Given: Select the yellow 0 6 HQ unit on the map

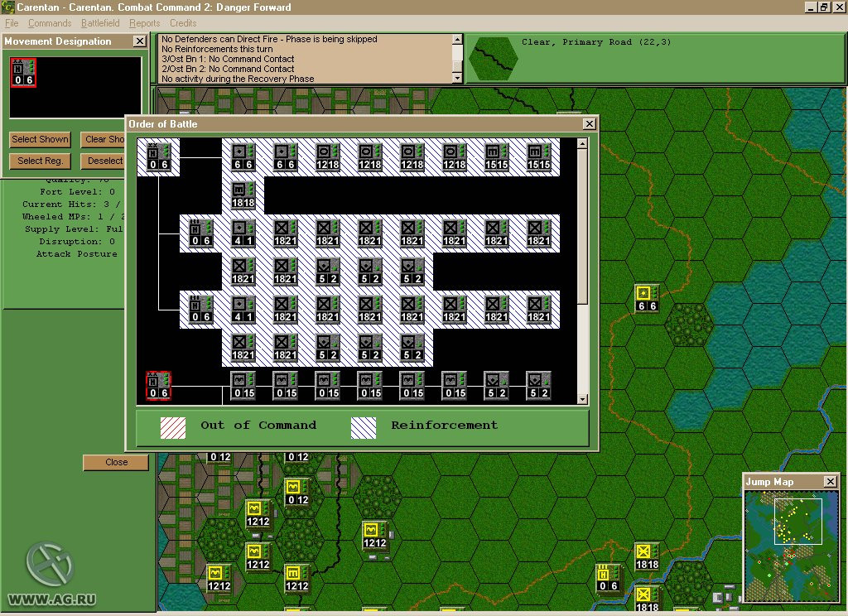Looking at the screenshot, I should point(609,578).
